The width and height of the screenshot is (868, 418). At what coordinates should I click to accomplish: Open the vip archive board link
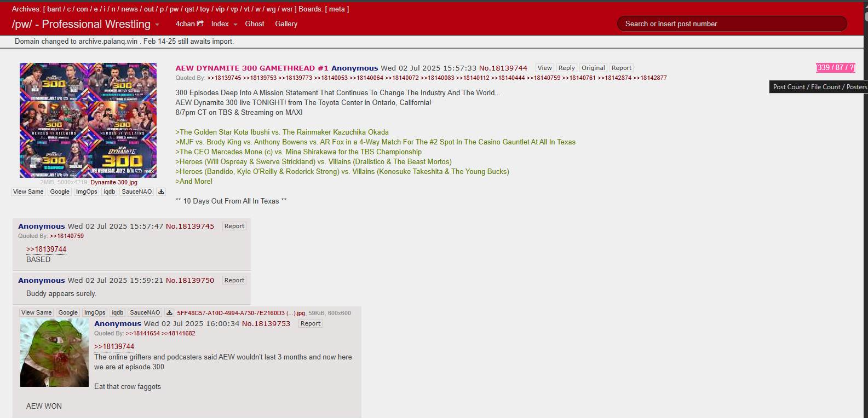click(x=220, y=9)
